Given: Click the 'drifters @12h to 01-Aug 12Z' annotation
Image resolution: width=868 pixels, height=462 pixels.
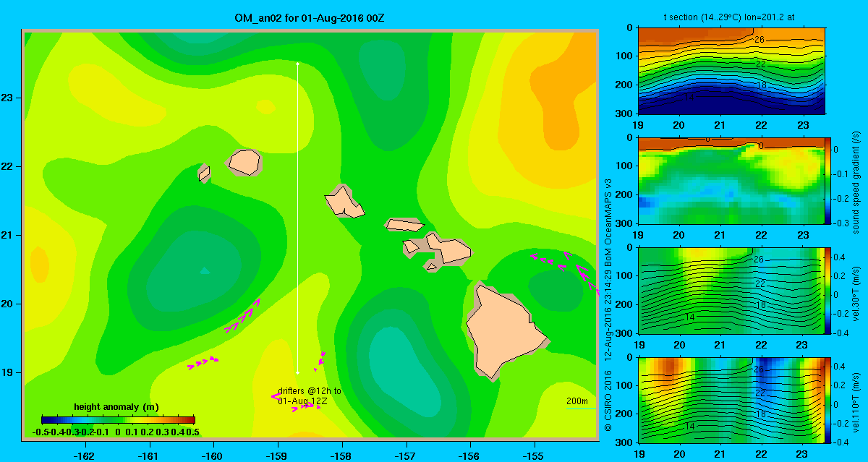Looking at the screenshot, I should pos(310,395).
